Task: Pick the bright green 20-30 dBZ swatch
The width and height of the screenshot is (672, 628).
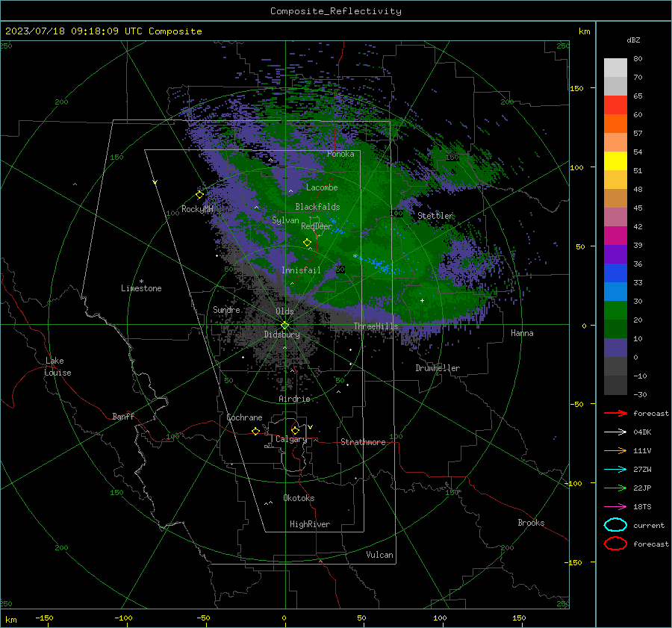Action: point(615,311)
